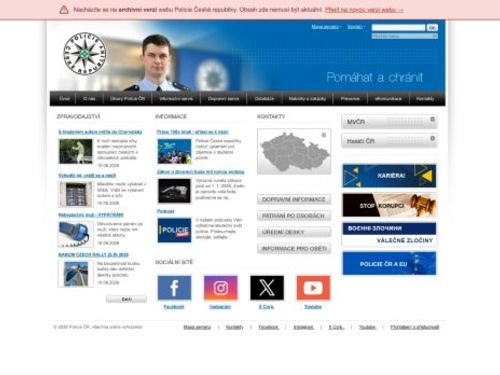This screenshot has height=375, width=500.
Task: Click the small icon on Hasiči ČR button
Action: click(x=432, y=138)
